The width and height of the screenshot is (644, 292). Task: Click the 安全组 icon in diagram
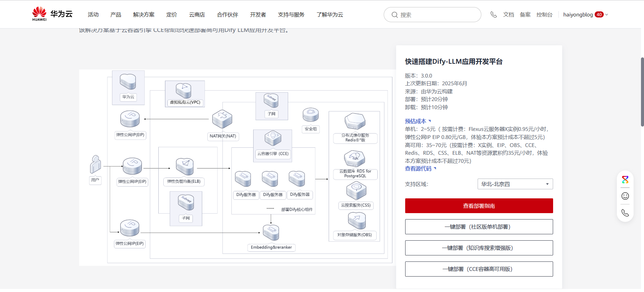pyautogui.click(x=311, y=115)
